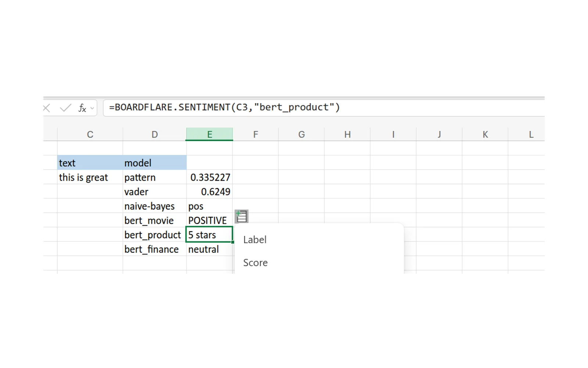Select the '5 stars' result cell
Screen dimensions: 588x368
(x=209, y=234)
